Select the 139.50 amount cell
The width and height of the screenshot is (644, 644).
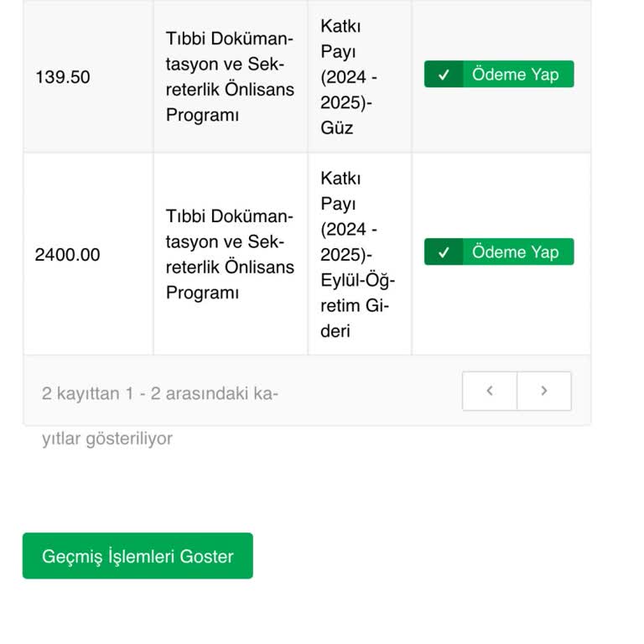[63, 77]
